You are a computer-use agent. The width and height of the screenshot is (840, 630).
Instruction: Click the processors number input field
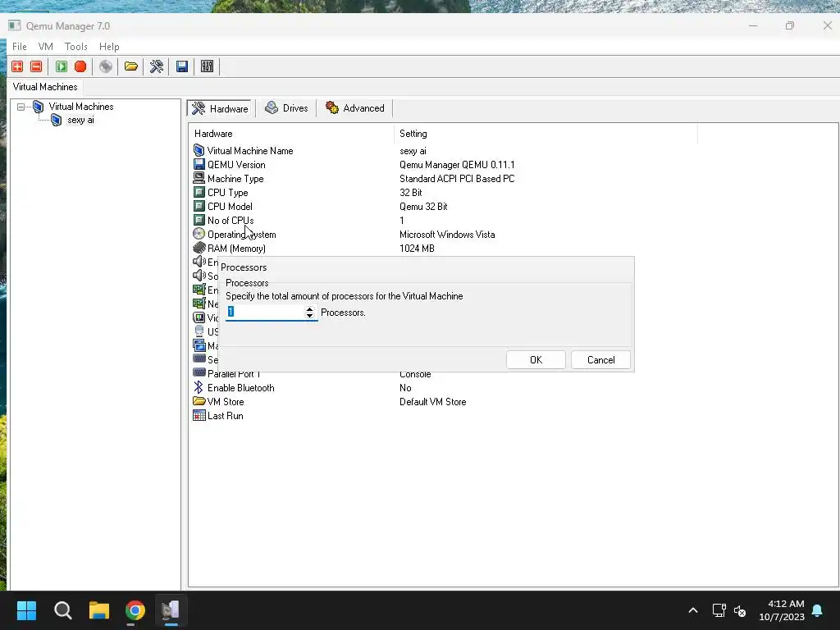click(x=265, y=313)
